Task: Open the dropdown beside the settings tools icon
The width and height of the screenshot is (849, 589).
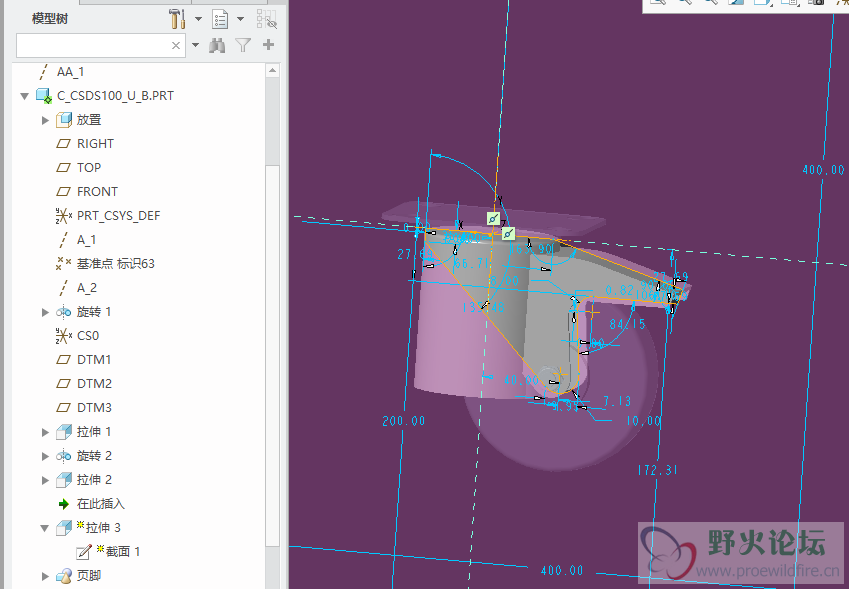Action: tap(198, 19)
